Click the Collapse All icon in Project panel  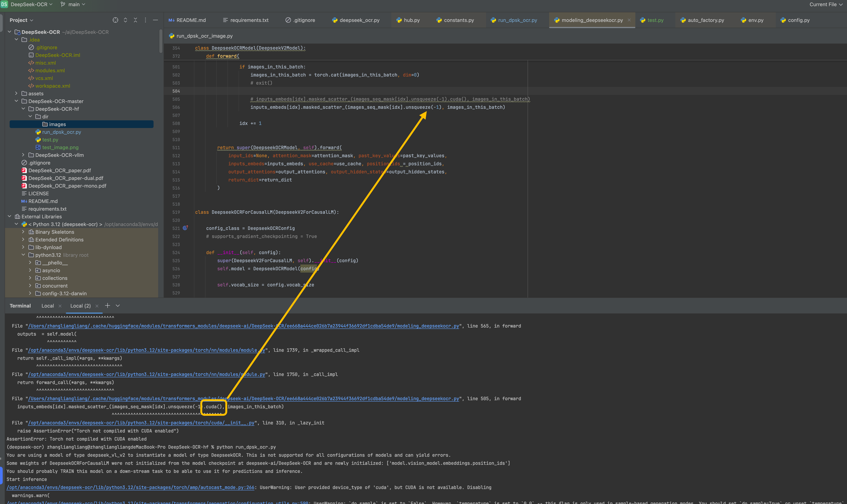click(135, 20)
